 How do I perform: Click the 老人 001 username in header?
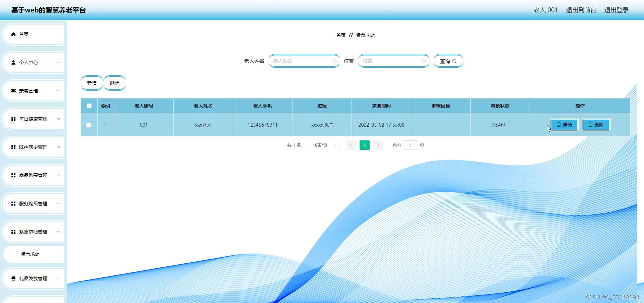(546, 10)
